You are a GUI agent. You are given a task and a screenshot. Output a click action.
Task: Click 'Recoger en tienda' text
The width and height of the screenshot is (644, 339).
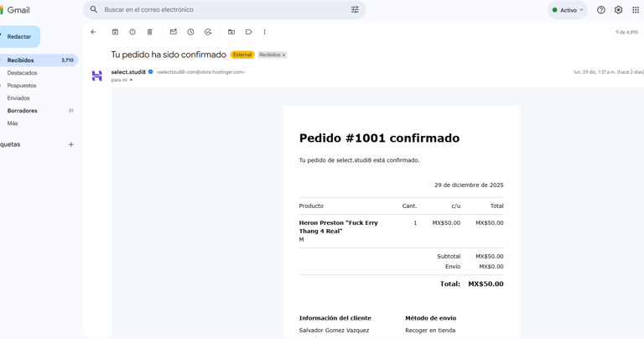[430, 331]
